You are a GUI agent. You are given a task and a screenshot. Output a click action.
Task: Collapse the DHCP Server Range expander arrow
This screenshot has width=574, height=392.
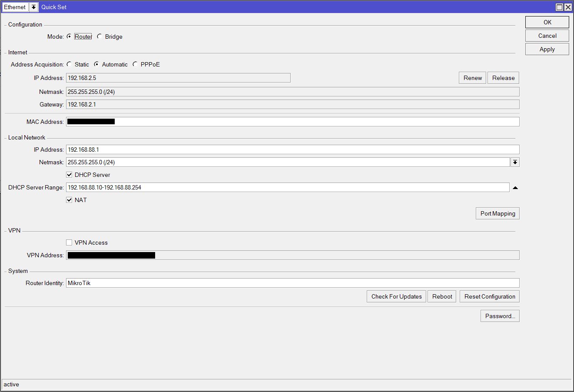[514, 187]
